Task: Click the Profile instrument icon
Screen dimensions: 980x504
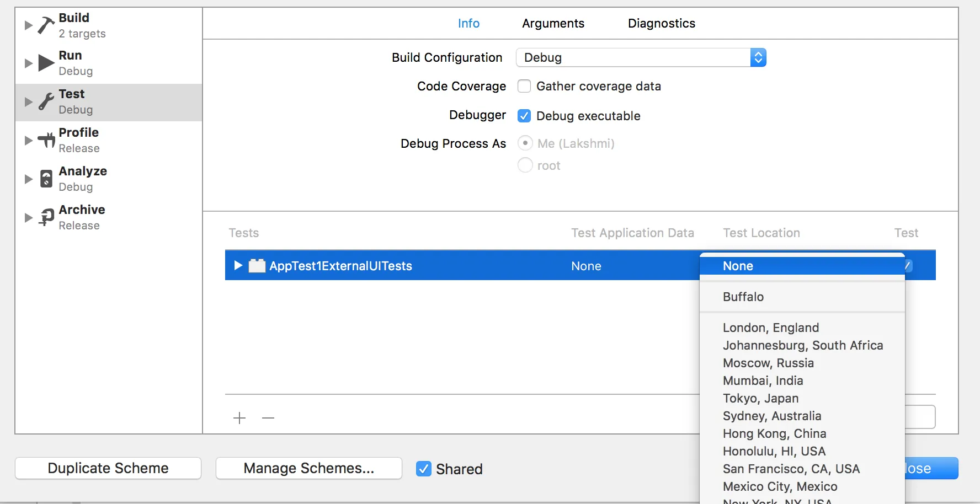Action: 46,140
